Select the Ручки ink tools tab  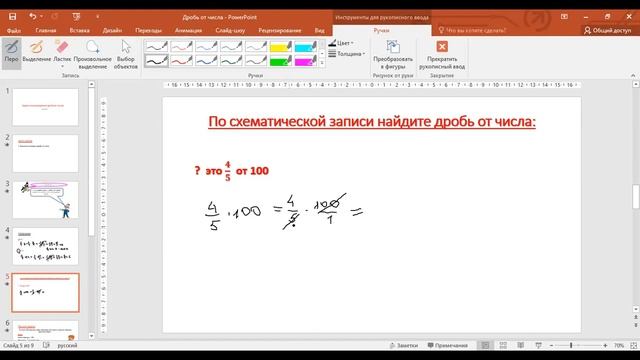381,31
